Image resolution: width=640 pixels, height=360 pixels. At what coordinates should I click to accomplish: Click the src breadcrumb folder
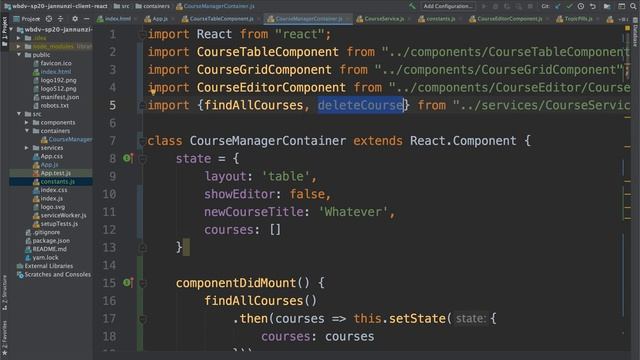click(122, 6)
